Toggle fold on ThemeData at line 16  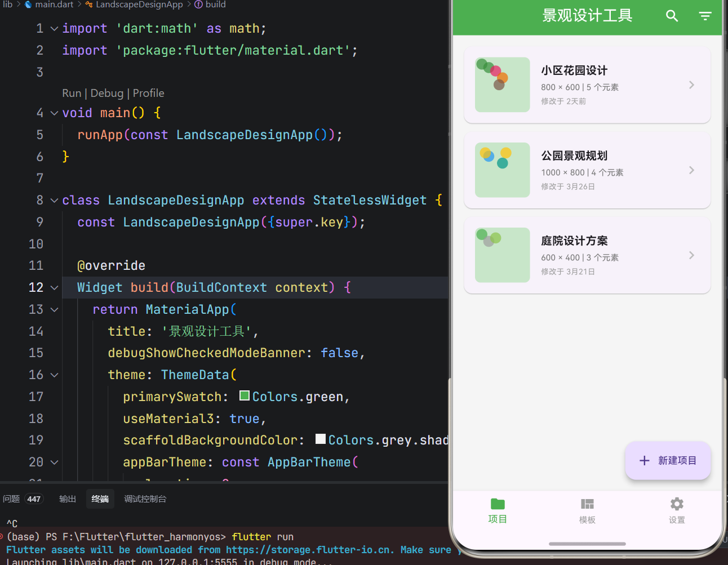point(54,375)
